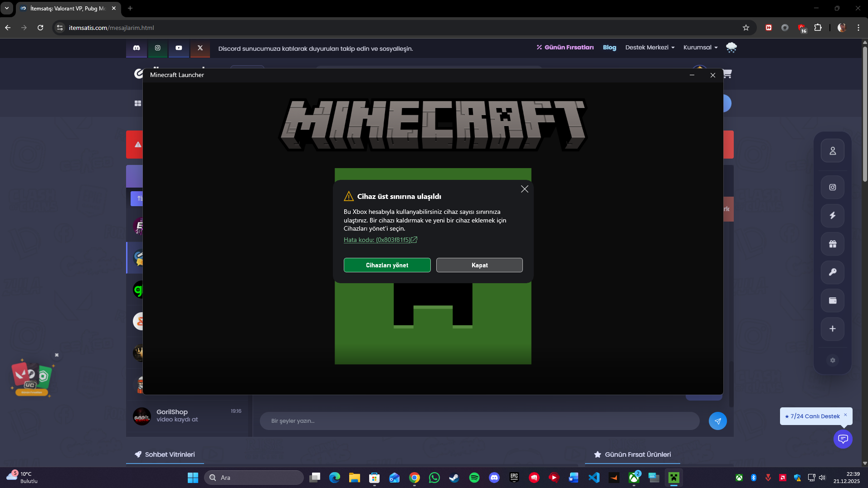Open the Discord icon link on itemsatis

click(x=137, y=48)
